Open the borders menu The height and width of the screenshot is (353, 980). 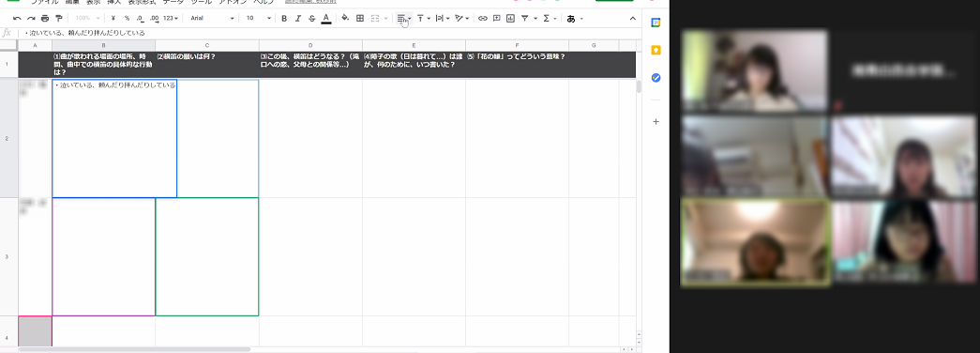coord(360,19)
